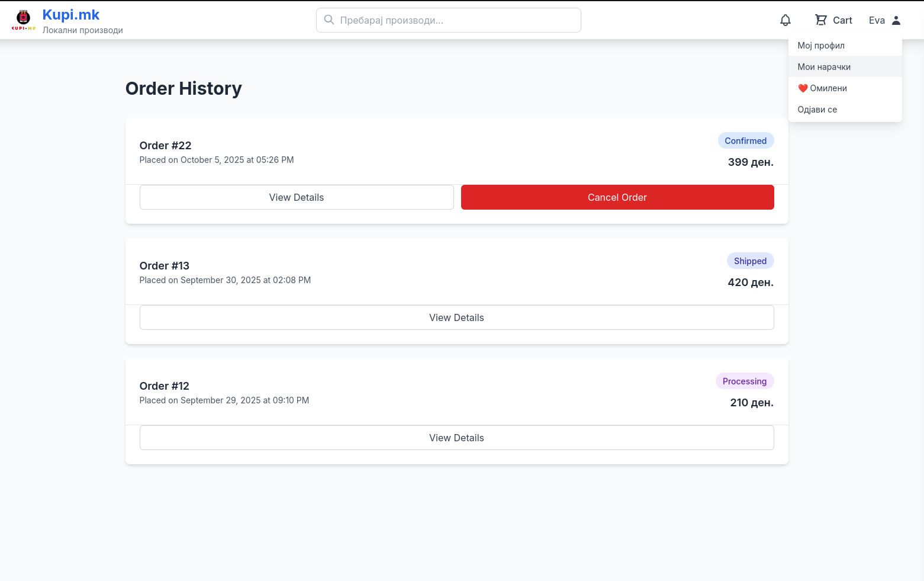Log out using Одјави се

[x=817, y=110]
